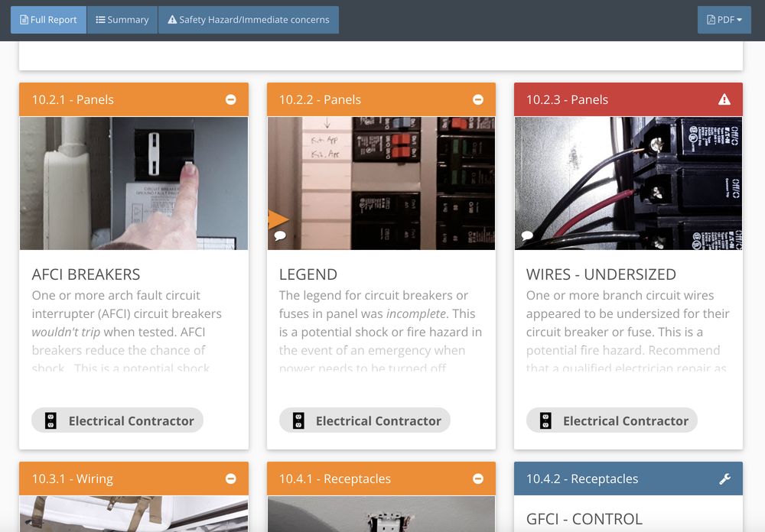Open the undersized wires panel photo
The height and width of the screenshot is (532, 765).
pyautogui.click(x=628, y=183)
